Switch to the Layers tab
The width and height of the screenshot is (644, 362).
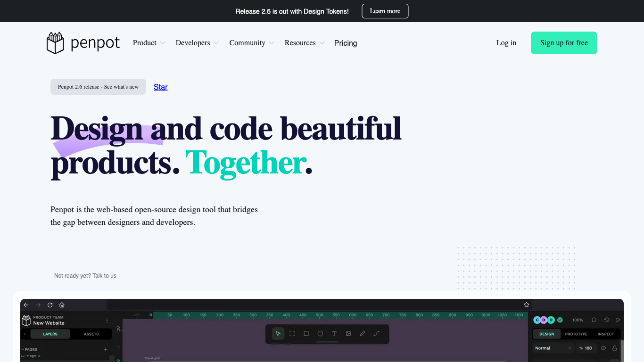click(50, 334)
